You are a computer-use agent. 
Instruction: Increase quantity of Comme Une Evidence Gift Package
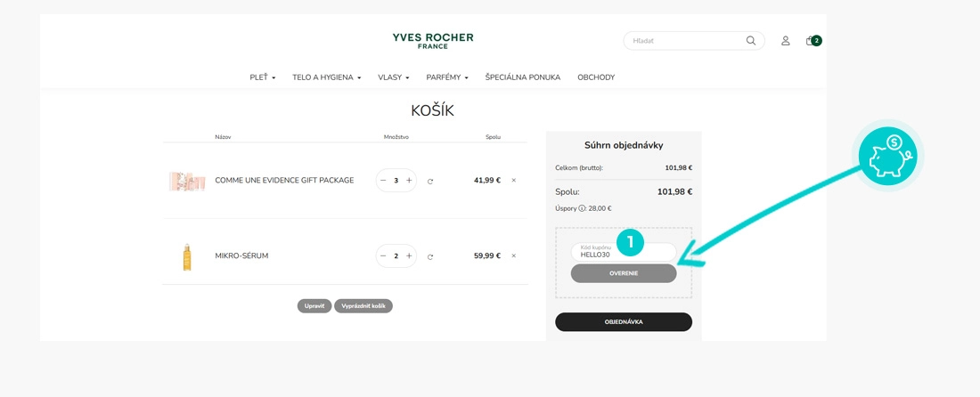(x=409, y=181)
